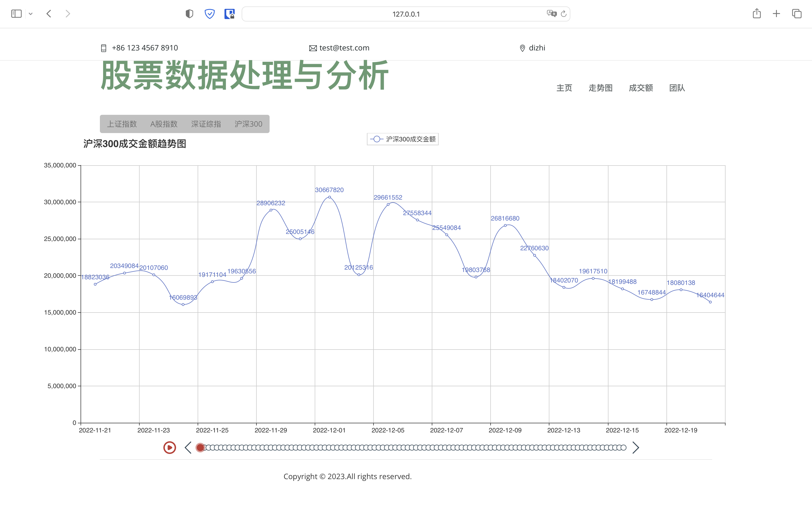Toggle the 沪深300成交金额 legend entry

click(x=402, y=139)
